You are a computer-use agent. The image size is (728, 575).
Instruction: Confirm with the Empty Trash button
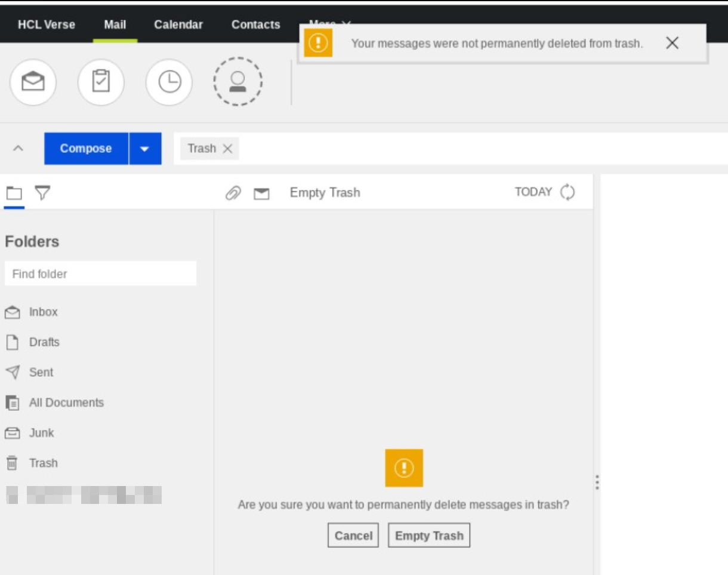429,536
